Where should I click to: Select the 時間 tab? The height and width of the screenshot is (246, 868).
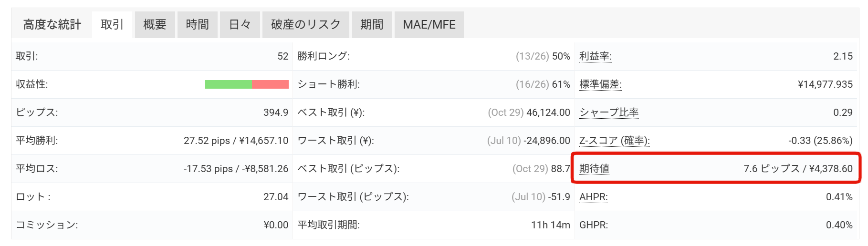tap(197, 25)
